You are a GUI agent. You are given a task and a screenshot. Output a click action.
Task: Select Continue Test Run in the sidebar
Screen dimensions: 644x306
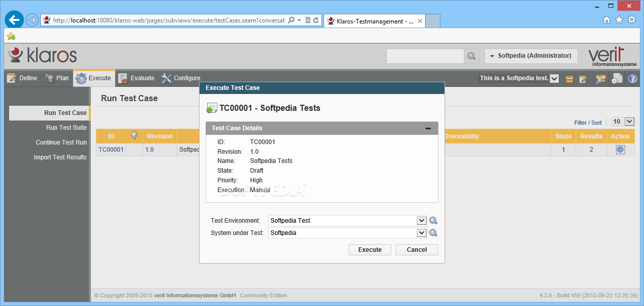[61, 143]
